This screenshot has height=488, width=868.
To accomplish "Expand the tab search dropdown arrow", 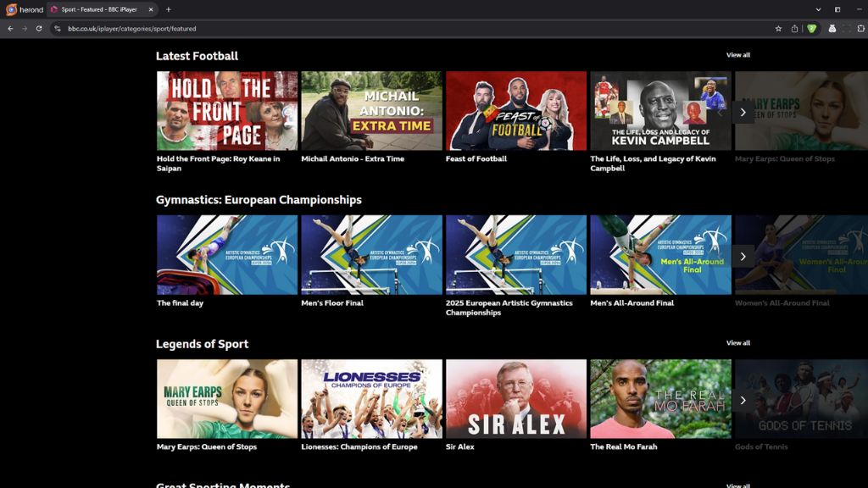I will [x=818, y=9].
